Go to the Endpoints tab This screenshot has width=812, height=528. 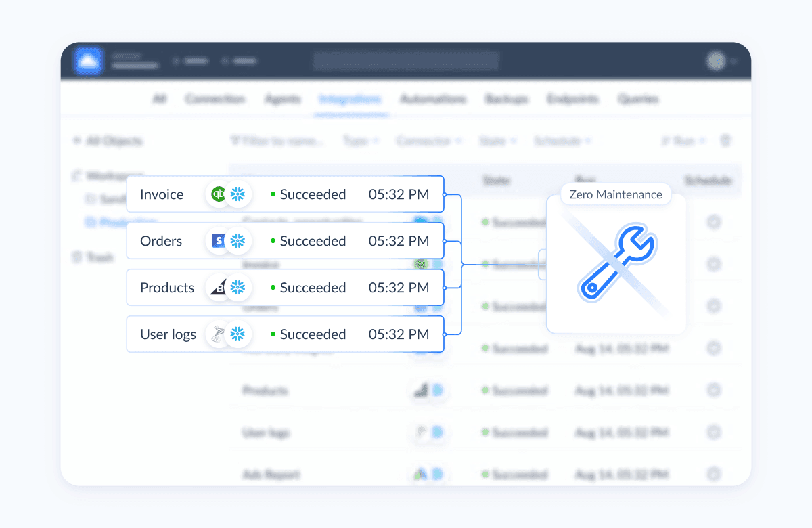(572, 99)
